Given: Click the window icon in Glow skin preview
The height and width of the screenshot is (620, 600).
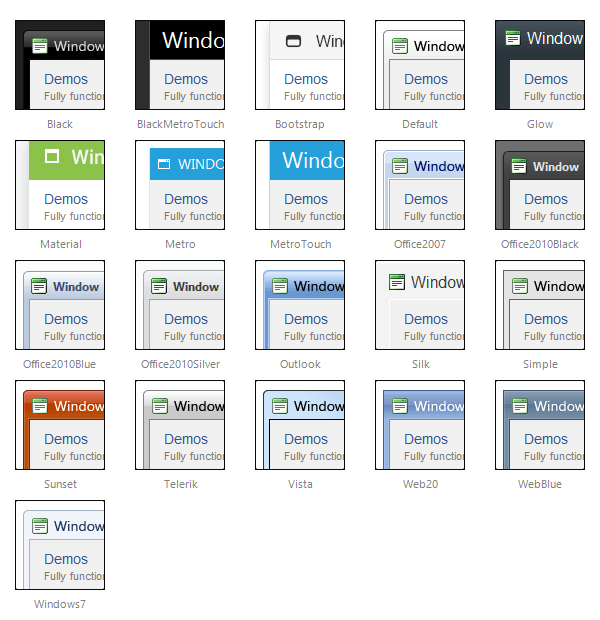Looking at the screenshot, I should 513,38.
